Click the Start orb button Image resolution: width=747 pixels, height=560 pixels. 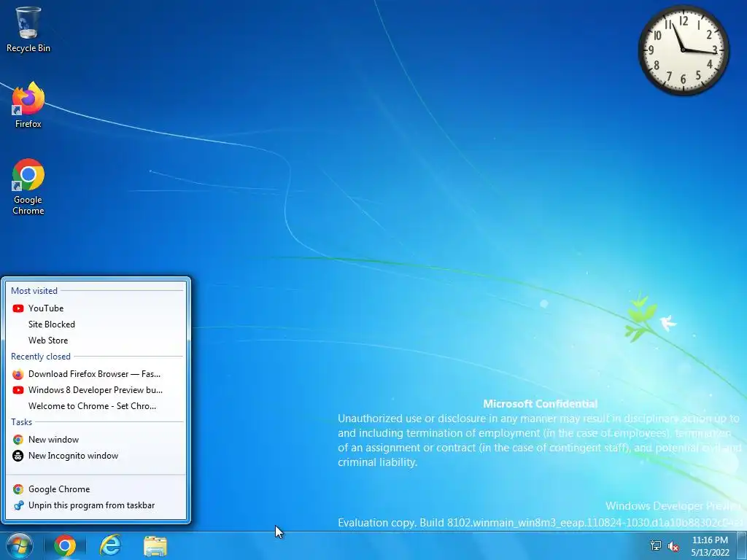(20, 545)
